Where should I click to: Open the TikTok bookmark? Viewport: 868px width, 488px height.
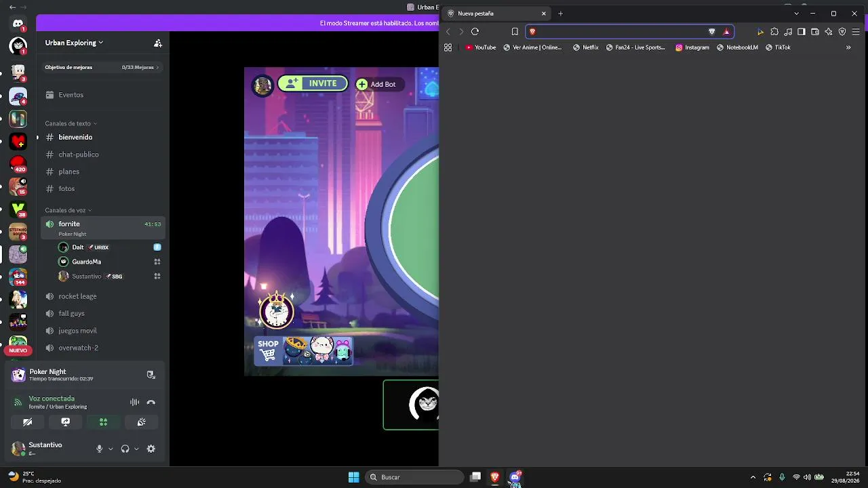click(x=778, y=47)
